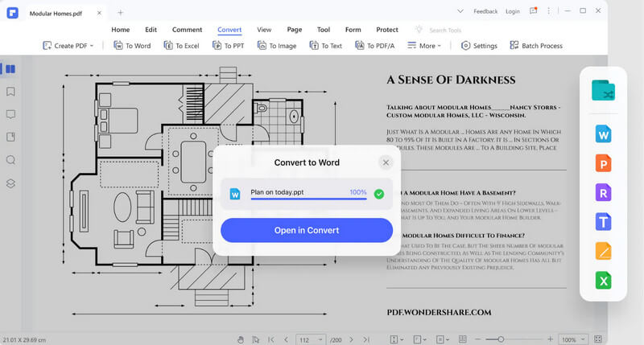Open the comments panel in sidebar
644x345 pixels.
[10, 114]
